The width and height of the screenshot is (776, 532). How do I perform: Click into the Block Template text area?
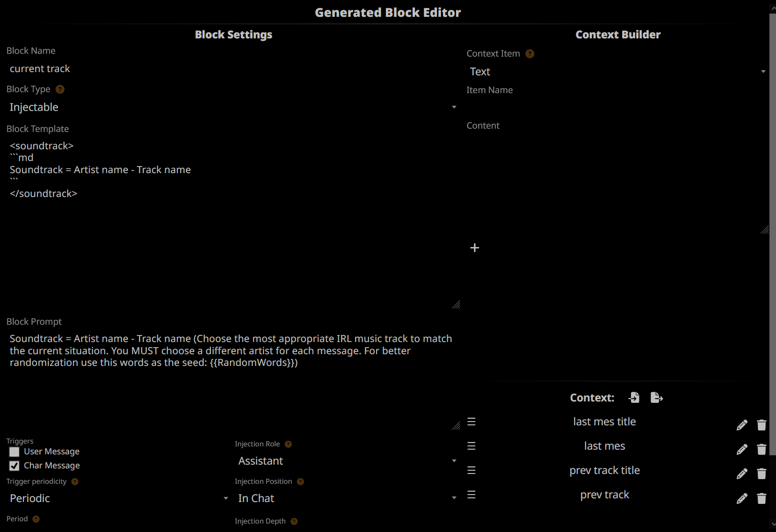click(x=233, y=224)
